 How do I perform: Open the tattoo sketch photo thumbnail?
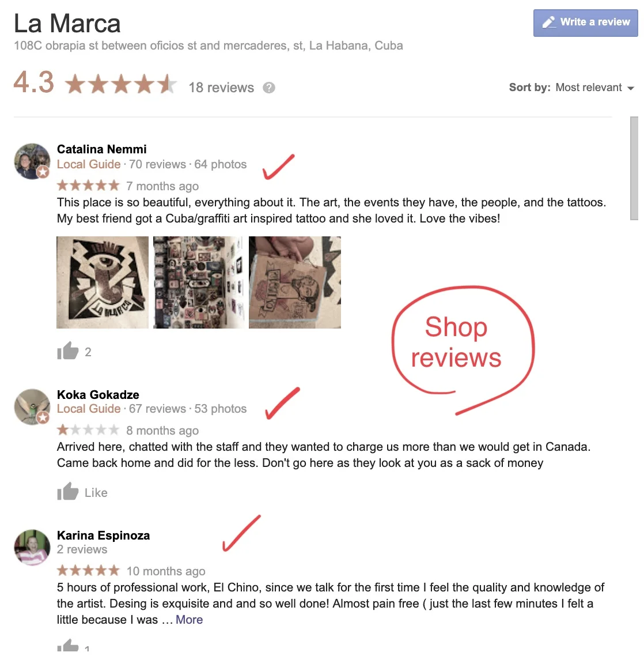[295, 282]
